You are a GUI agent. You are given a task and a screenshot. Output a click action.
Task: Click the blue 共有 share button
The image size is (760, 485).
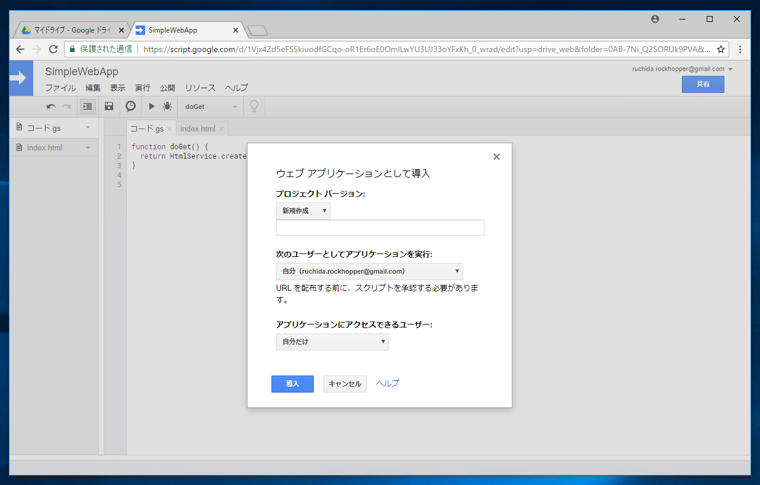(x=703, y=84)
